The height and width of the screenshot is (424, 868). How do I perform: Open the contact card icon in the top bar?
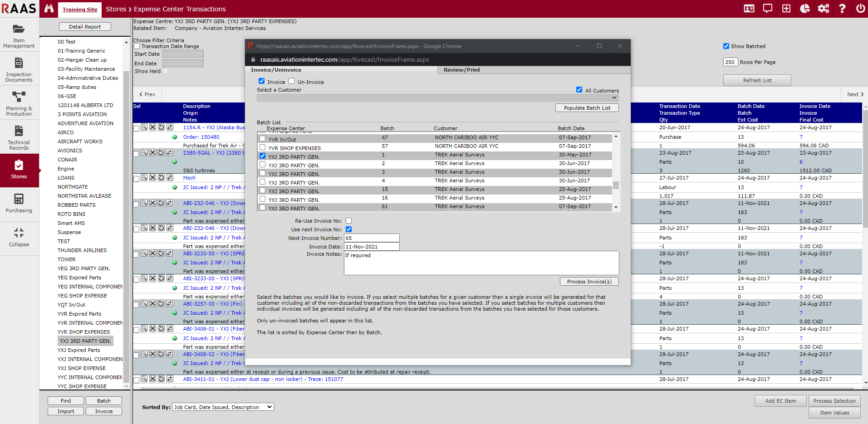coord(749,9)
